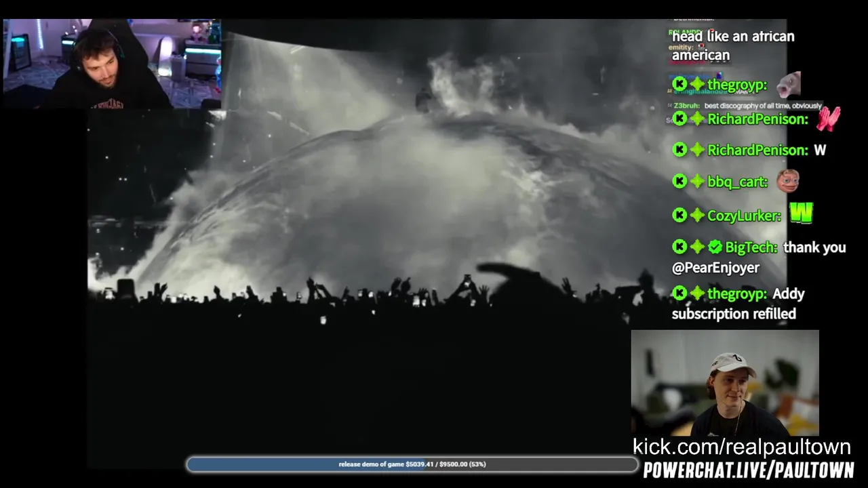Viewport: 868px width, 488px height.
Task: Click the green star badge beside bbq_cart
Action: (697, 181)
